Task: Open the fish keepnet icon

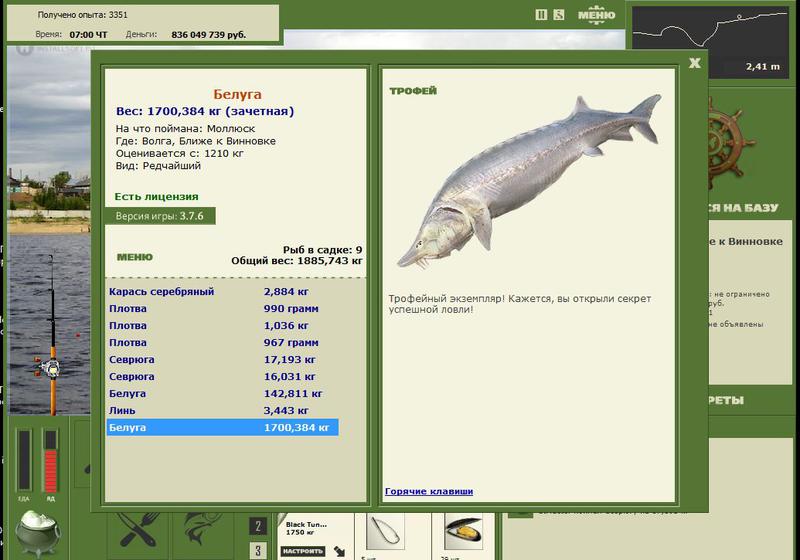Action: (204, 530)
